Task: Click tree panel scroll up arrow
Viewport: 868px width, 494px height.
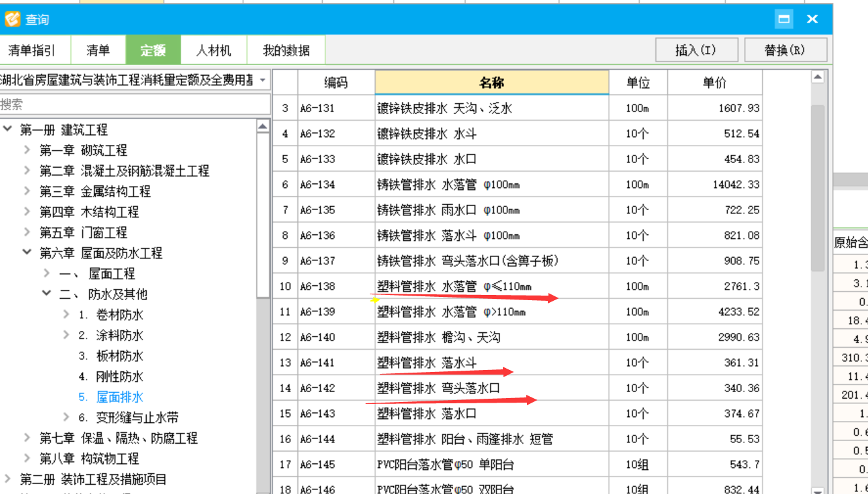Action: click(263, 126)
